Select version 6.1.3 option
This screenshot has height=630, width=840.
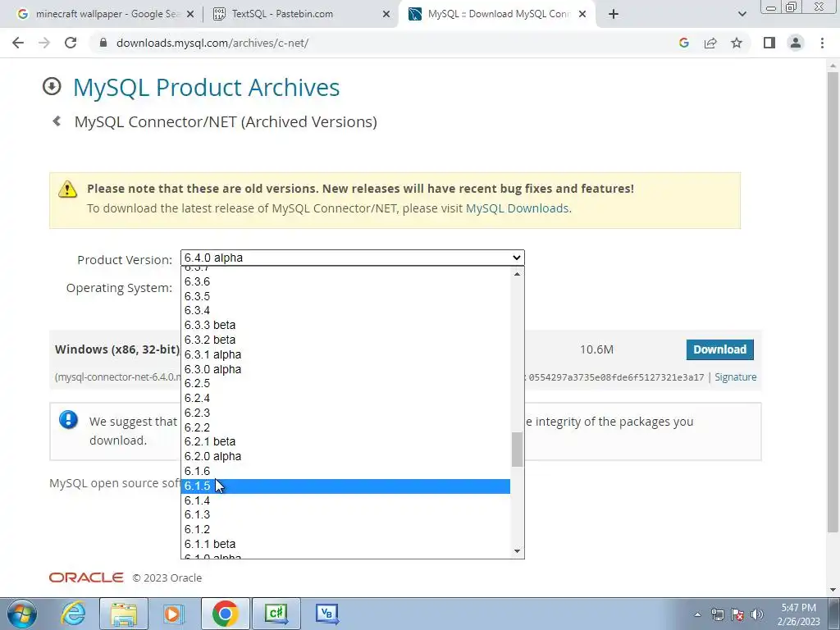click(x=345, y=514)
